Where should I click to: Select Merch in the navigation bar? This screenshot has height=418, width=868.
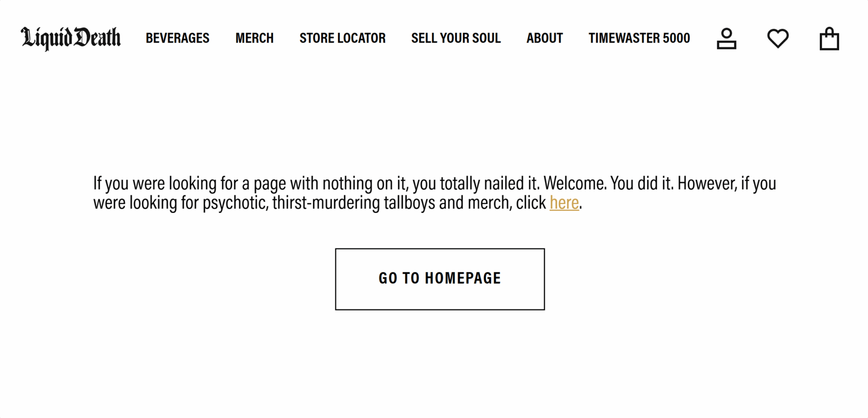pyautogui.click(x=255, y=38)
